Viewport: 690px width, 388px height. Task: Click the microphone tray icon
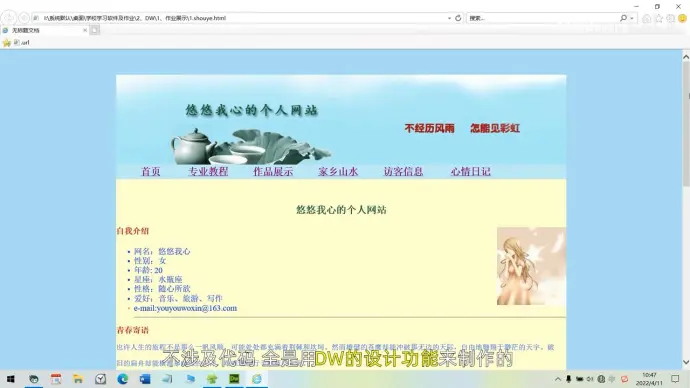point(569,379)
